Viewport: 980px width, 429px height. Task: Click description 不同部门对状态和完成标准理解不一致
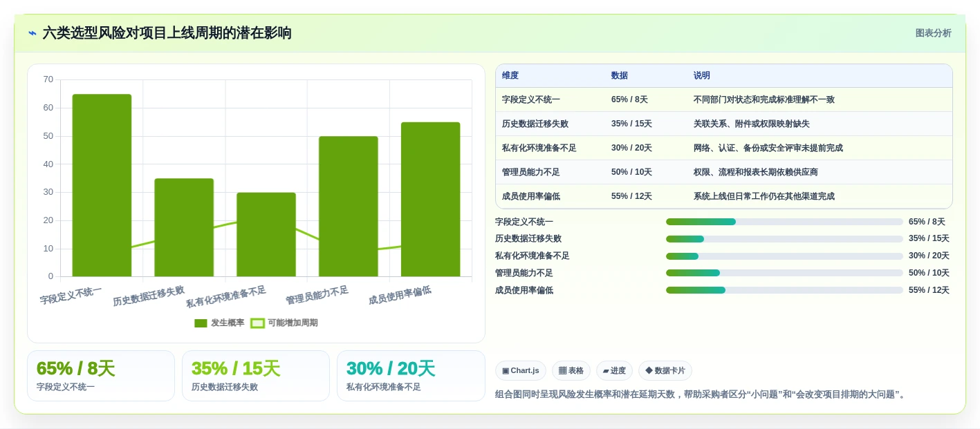click(764, 99)
